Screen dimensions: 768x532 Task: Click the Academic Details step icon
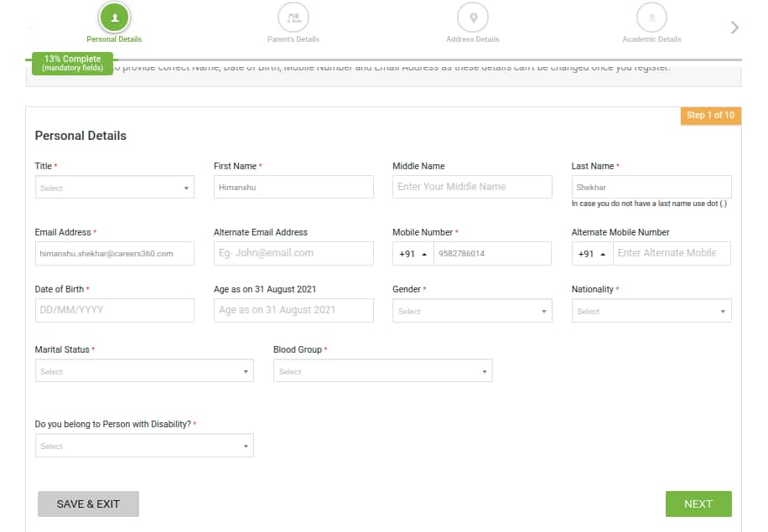click(x=651, y=17)
